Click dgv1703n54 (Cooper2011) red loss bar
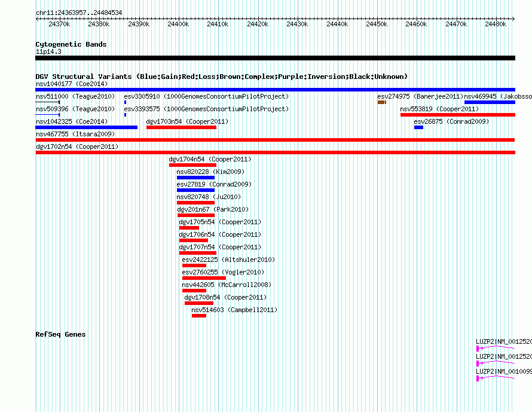 click(x=181, y=127)
